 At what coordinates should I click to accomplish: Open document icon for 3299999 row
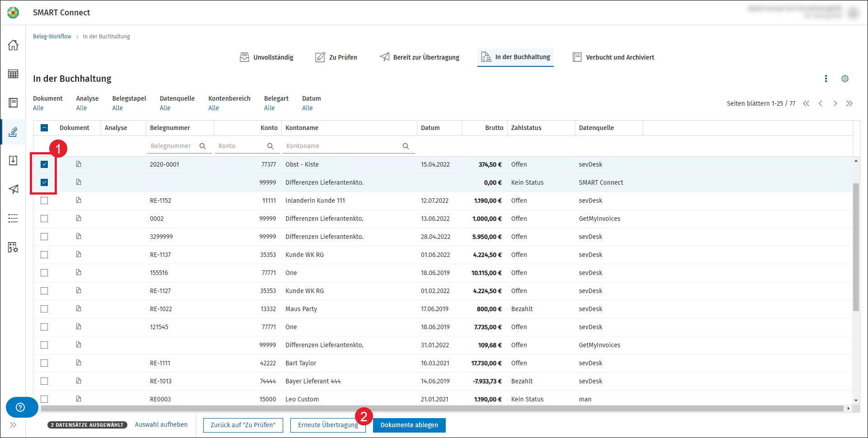pyautogui.click(x=79, y=236)
